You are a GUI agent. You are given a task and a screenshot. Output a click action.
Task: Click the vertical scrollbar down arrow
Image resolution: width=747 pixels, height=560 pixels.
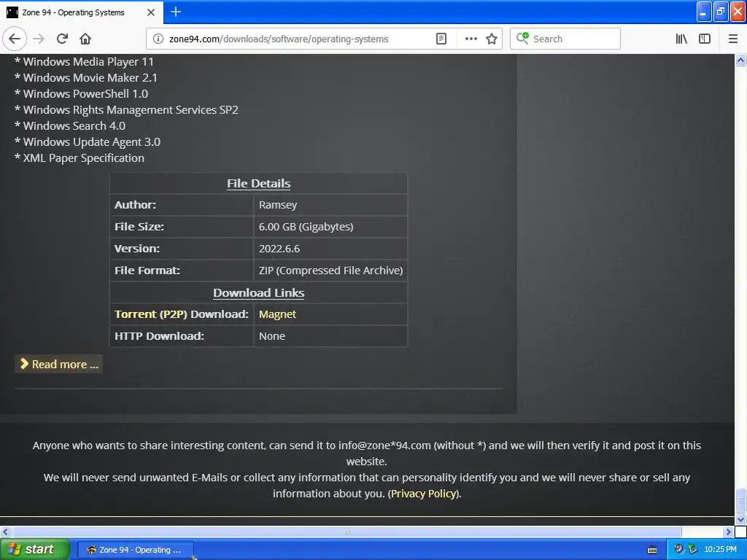pyautogui.click(x=740, y=519)
